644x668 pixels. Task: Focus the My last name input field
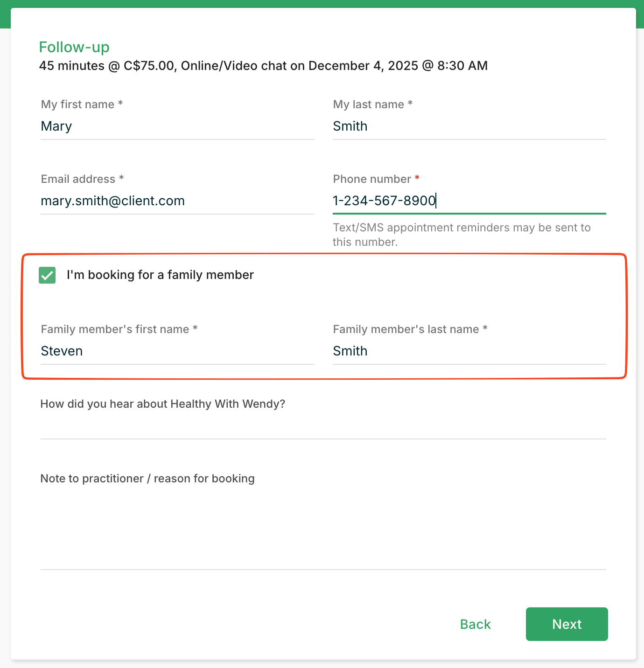click(469, 126)
